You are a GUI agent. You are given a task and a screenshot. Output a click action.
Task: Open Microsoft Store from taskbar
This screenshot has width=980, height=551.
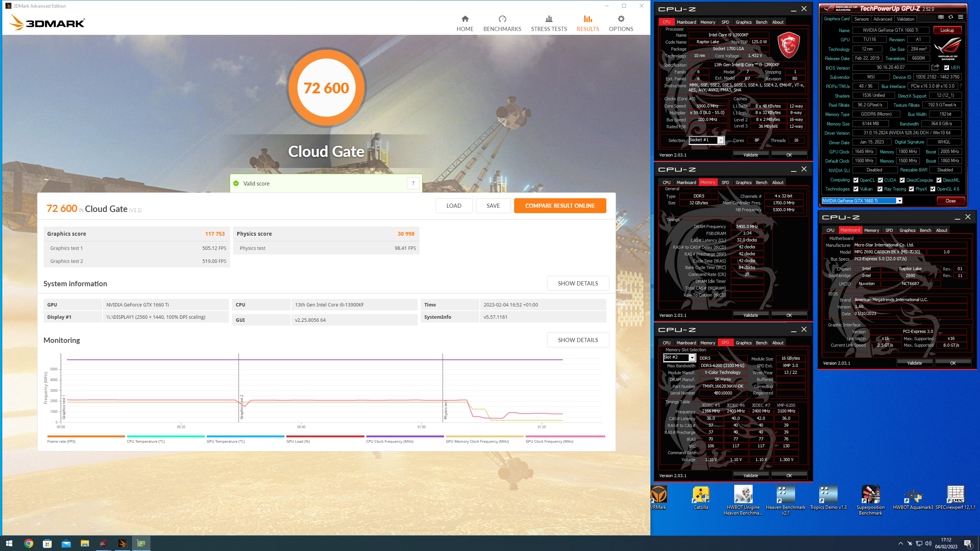tap(47, 543)
